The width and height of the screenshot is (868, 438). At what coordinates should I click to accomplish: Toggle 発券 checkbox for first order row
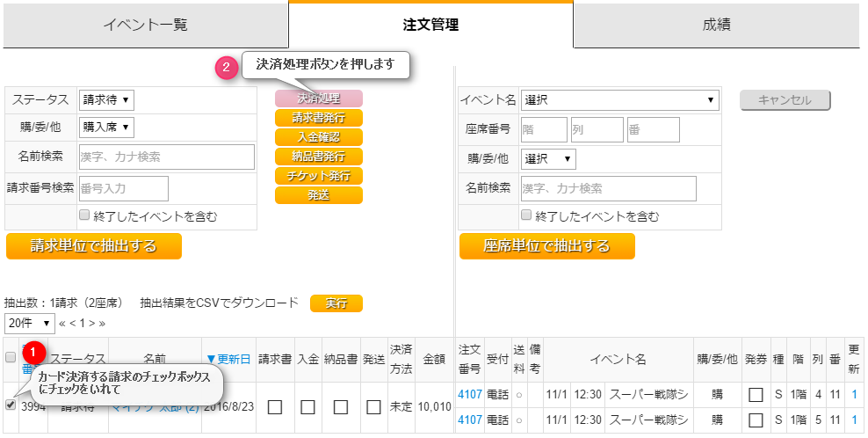coord(755,395)
